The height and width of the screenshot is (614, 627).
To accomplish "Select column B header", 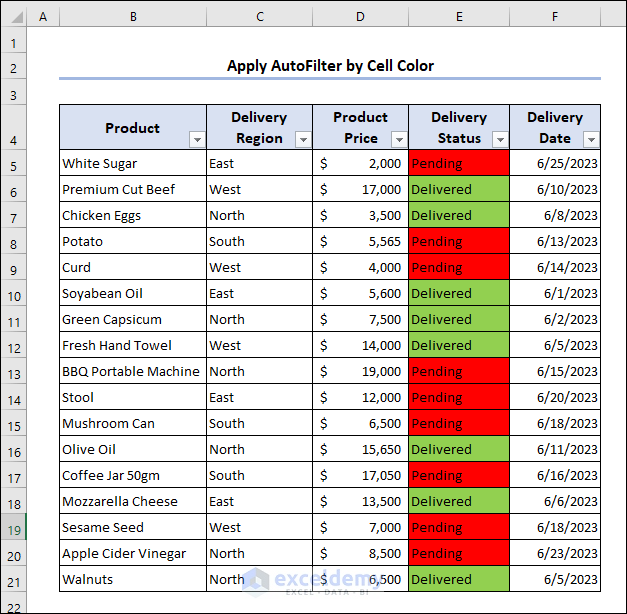I will [x=133, y=17].
